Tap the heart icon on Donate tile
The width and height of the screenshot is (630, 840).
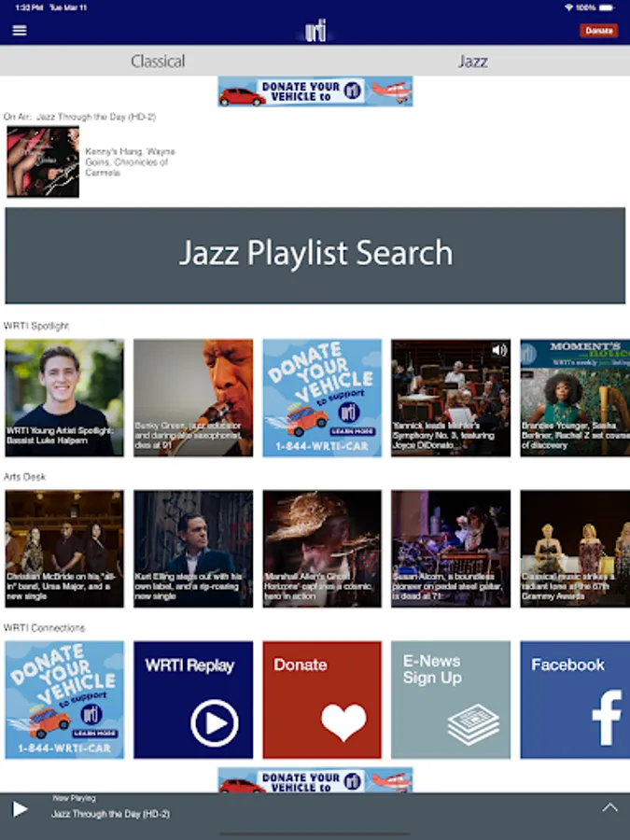pyautogui.click(x=343, y=722)
